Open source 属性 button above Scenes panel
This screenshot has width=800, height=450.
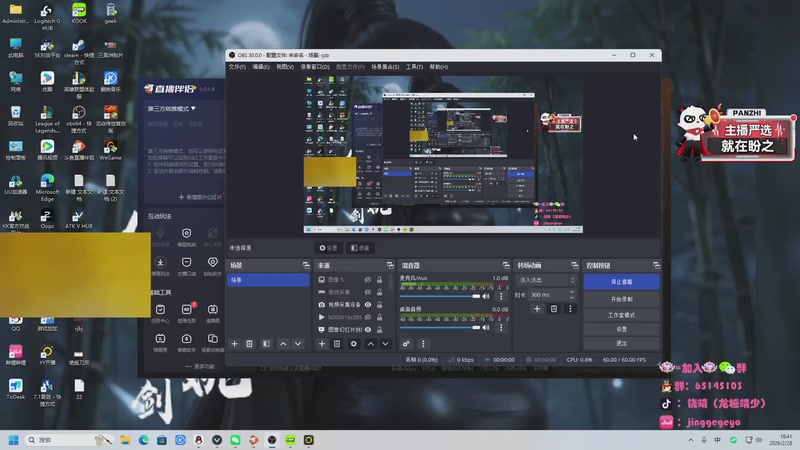tap(329, 248)
